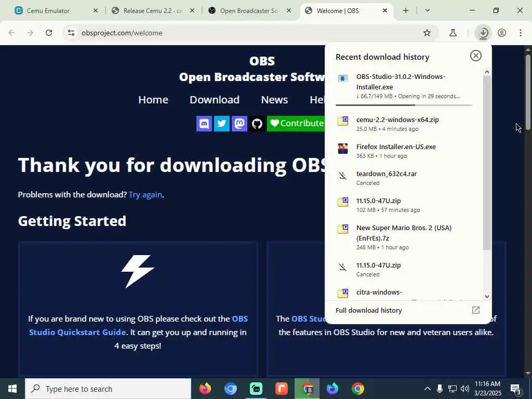Click the Download navigation link

(215, 100)
